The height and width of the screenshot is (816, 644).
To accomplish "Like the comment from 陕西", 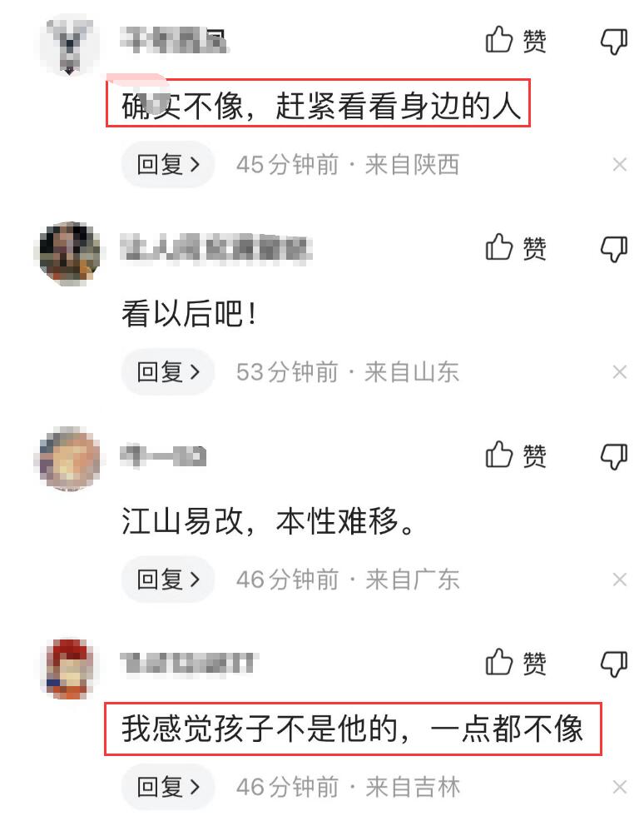I will pos(516,41).
